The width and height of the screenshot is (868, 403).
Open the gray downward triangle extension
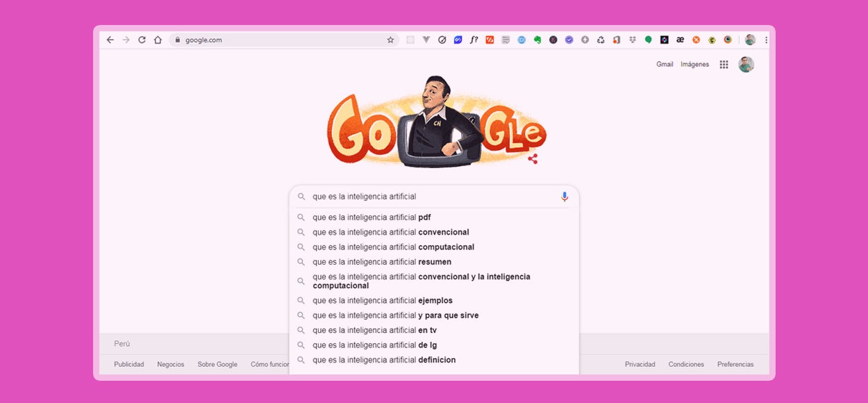click(426, 40)
